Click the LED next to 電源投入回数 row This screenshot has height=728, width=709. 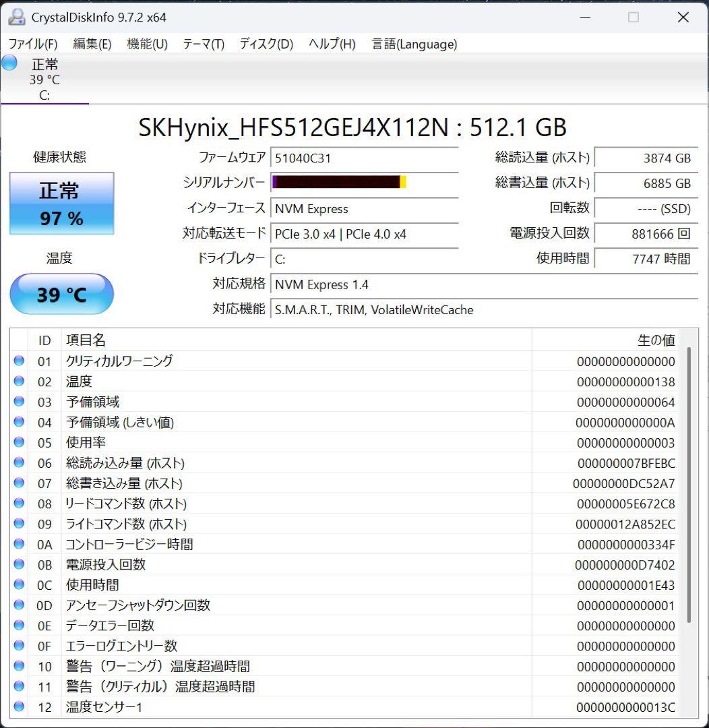tap(18, 565)
